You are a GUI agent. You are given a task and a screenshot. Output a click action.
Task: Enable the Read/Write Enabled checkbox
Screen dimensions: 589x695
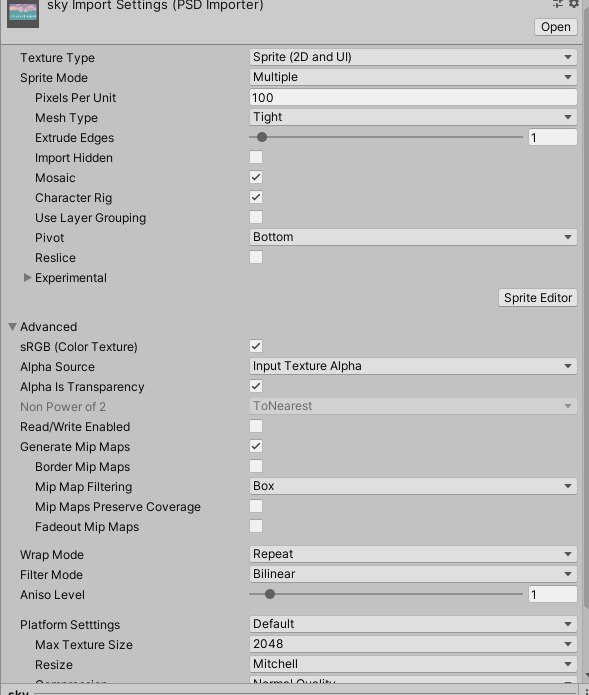256,426
